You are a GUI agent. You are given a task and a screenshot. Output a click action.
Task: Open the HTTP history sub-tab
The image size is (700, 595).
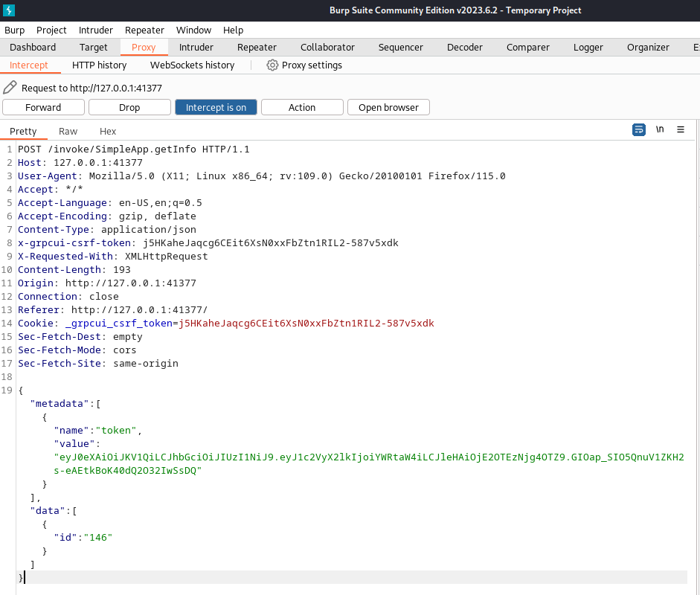click(x=99, y=65)
